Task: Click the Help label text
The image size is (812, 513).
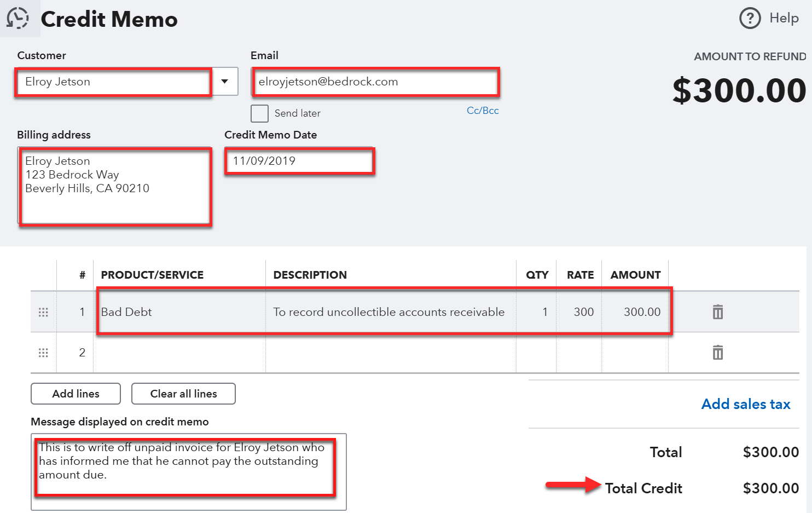Action: pyautogui.click(x=785, y=18)
